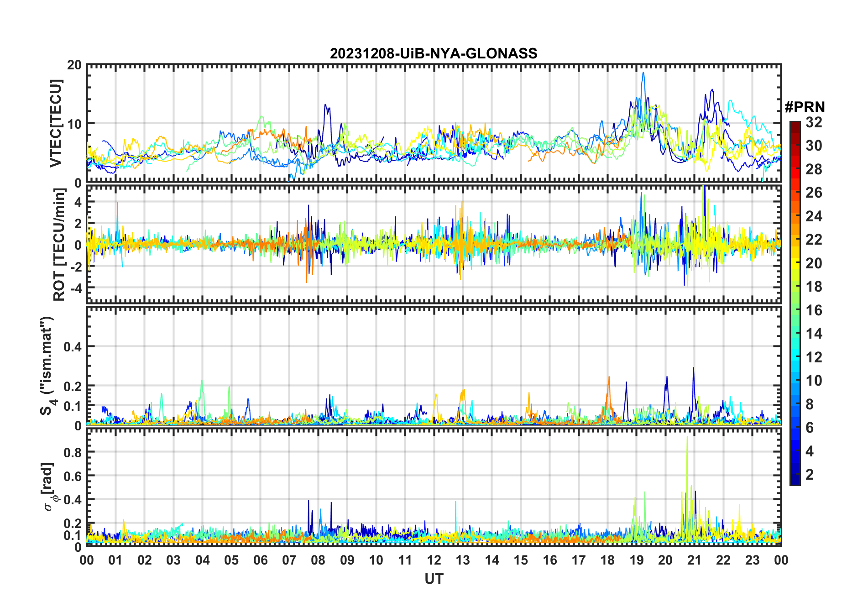This screenshot has width=868, height=607.
Task: Click ROT y-axis tick label -4
Action: click(76, 288)
